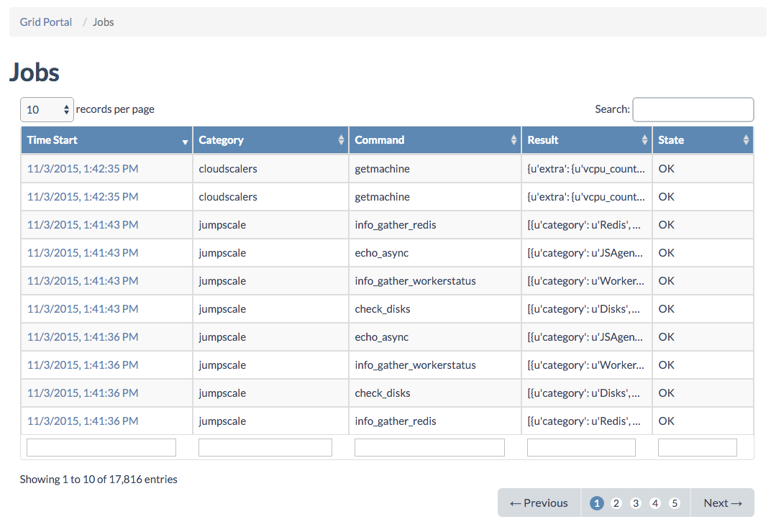Click the Category column filter box
This screenshot has height=532, width=771.
[265, 448]
